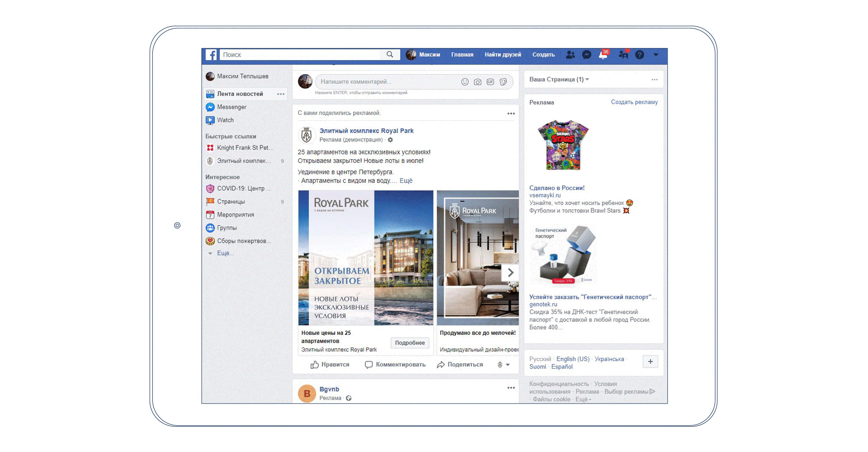The width and height of the screenshot is (868, 452).
Task: Click the Royal Park building carousel image
Action: [366, 258]
